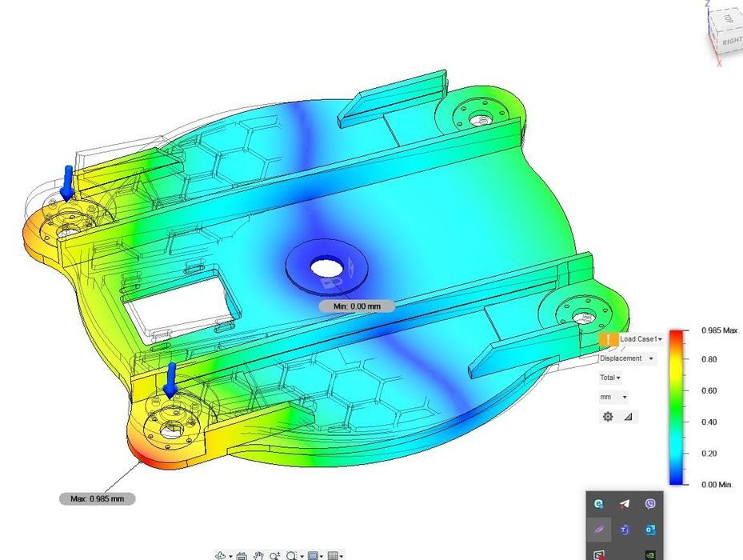
Task: Expand the grid settings dropdown arrow
Action: tap(342, 554)
